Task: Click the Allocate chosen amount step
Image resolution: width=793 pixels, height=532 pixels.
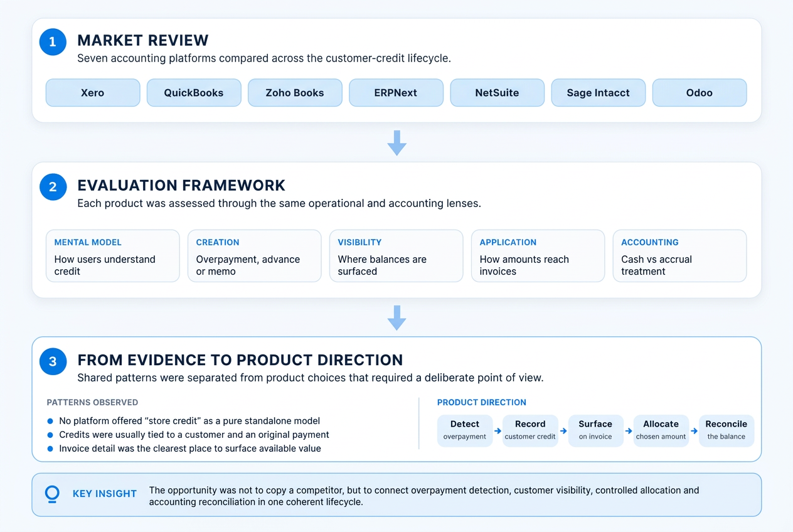Action: click(661, 430)
